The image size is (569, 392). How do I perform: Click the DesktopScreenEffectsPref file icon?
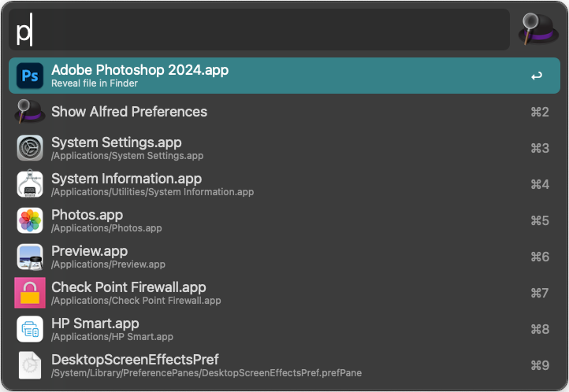(30, 365)
